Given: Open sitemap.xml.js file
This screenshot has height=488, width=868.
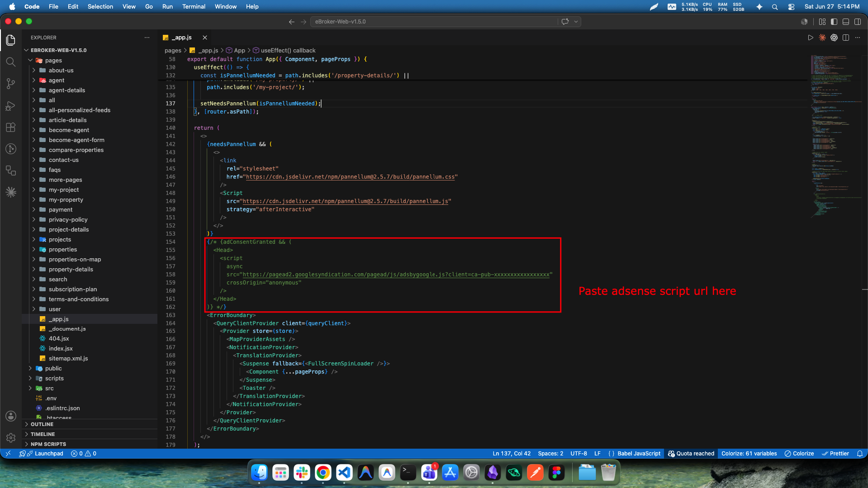Looking at the screenshot, I should click(68, 359).
